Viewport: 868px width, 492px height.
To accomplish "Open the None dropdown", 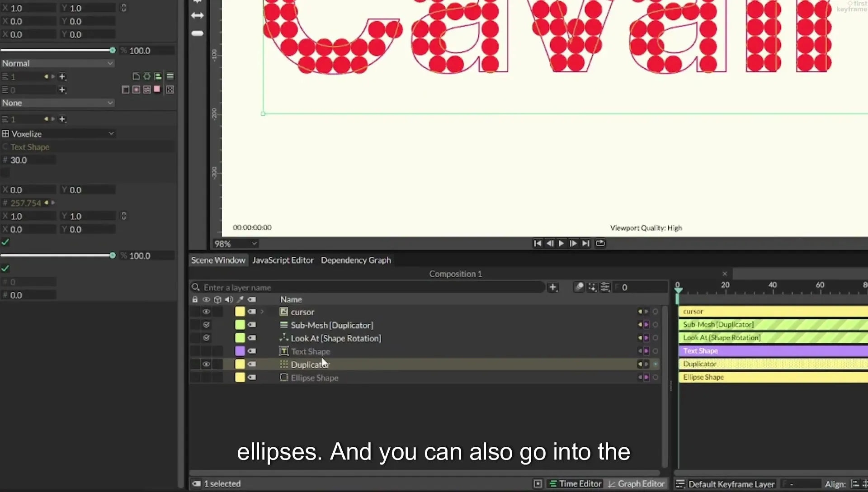I will point(57,103).
